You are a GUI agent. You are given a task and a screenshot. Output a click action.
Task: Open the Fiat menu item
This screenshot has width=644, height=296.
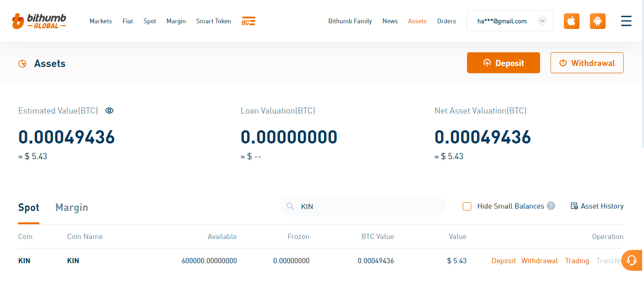pos(128,21)
